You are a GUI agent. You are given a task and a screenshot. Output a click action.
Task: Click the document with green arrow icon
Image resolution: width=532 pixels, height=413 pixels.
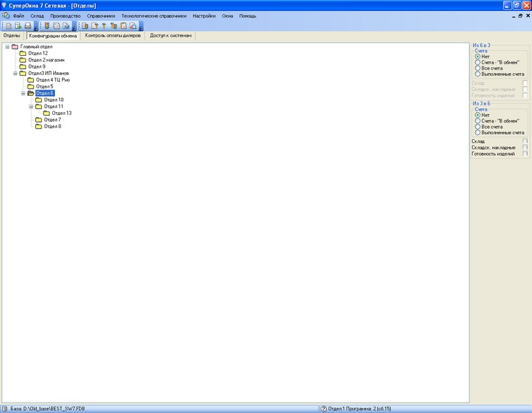(18, 25)
